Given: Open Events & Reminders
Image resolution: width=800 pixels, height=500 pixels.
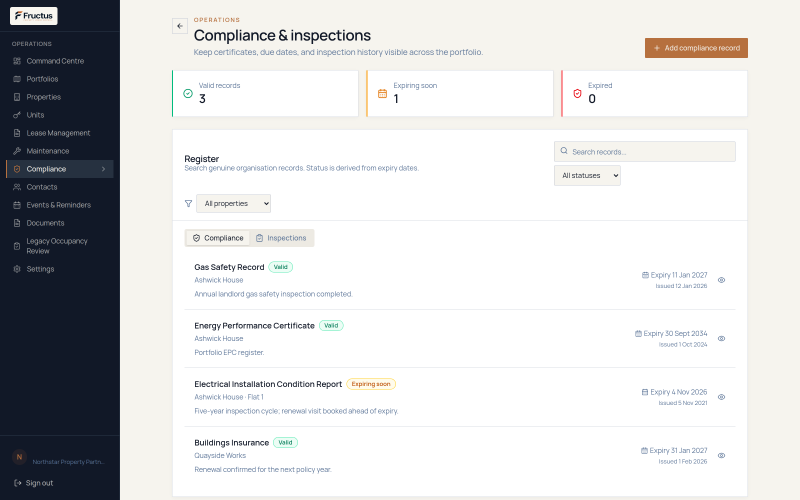Looking at the screenshot, I should (60, 205).
